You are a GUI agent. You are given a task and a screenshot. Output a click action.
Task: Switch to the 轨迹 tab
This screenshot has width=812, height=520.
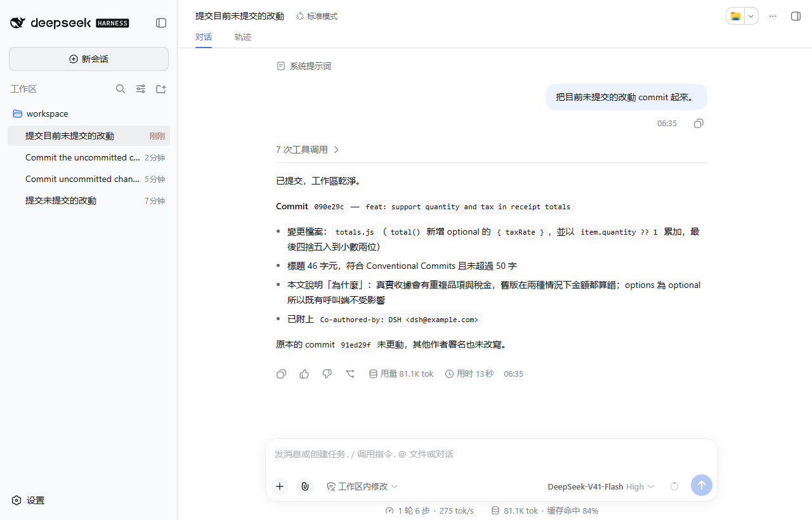(243, 37)
